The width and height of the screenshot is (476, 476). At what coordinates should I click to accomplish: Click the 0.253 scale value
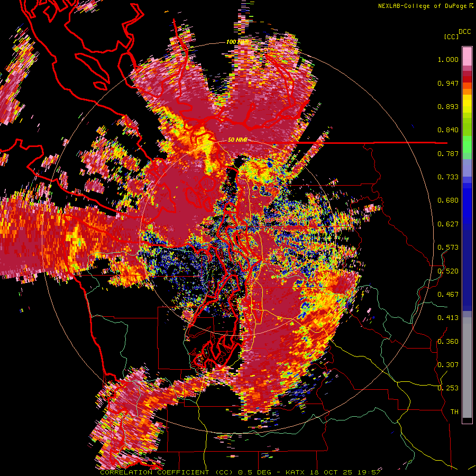point(448,388)
